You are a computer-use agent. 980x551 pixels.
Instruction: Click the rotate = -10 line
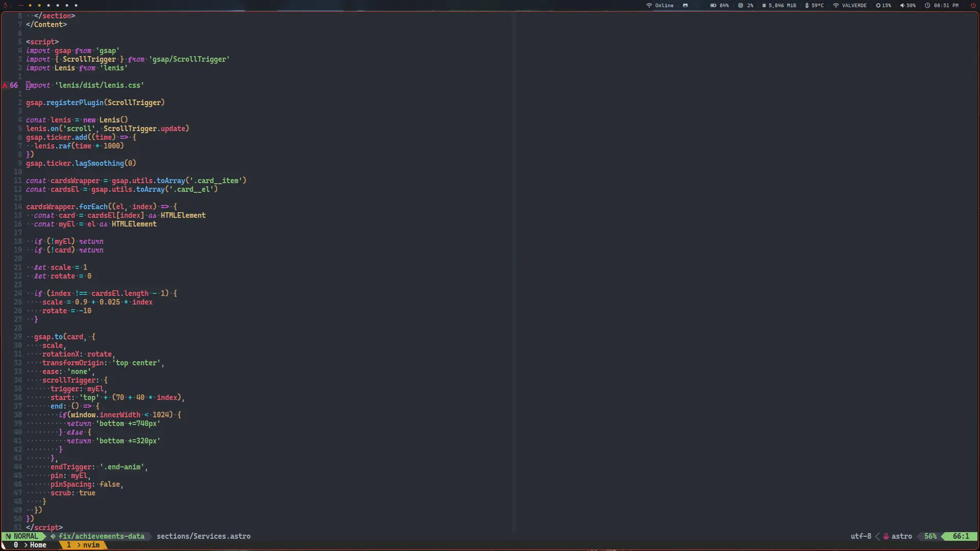pos(67,311)
